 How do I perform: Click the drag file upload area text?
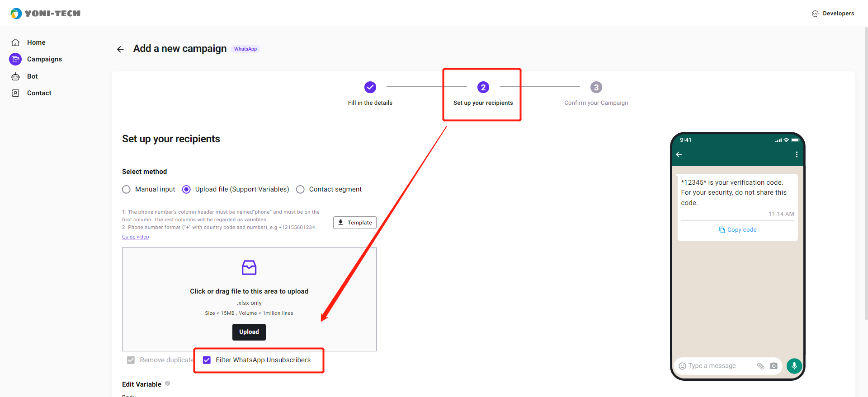pyautogui.click(x=249, y=291)
